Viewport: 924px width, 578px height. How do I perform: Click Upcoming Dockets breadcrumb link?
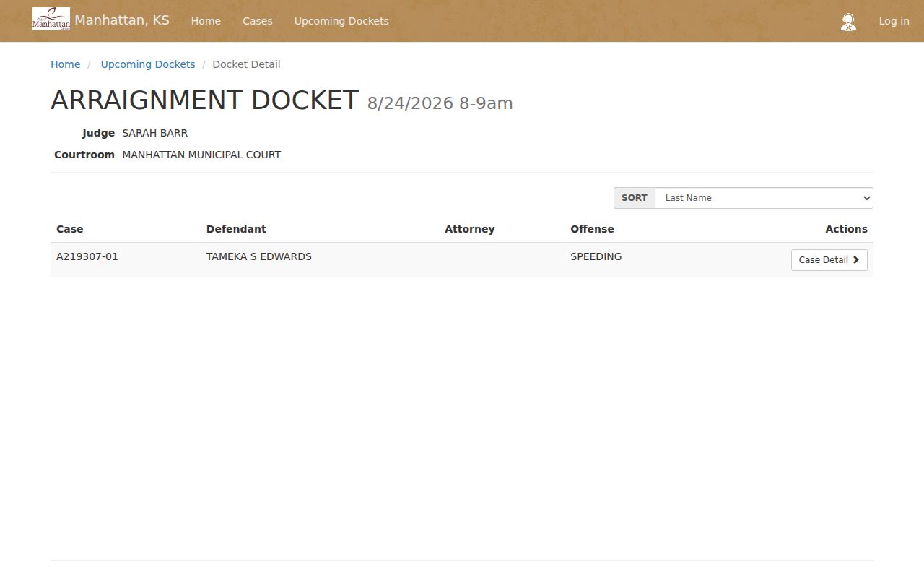(x=148, y=64)
